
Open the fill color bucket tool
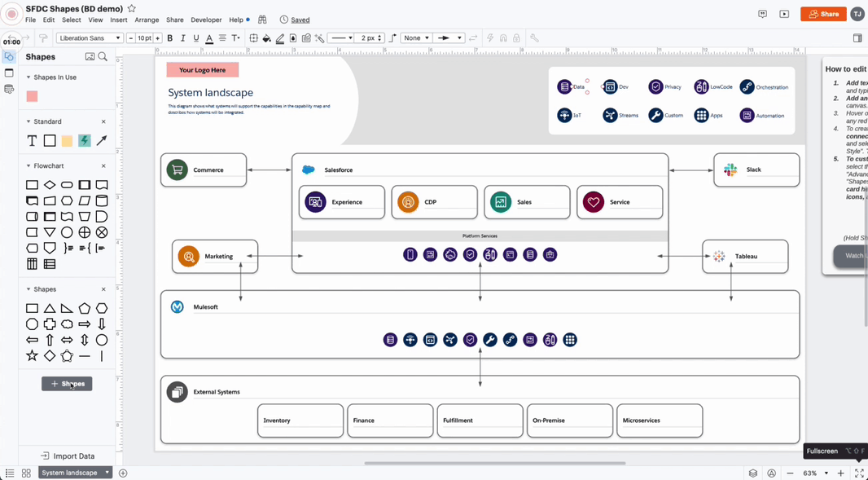pos(267,38)
